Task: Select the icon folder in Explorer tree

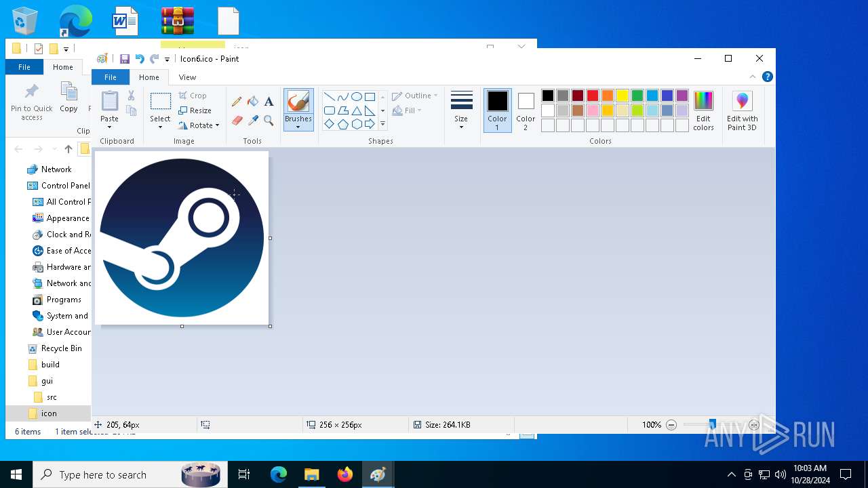Action: pos(49,413)
